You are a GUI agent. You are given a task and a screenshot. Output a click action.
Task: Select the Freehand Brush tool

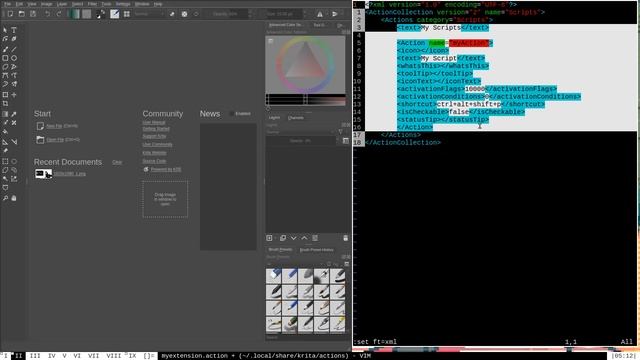click(5, 49)
